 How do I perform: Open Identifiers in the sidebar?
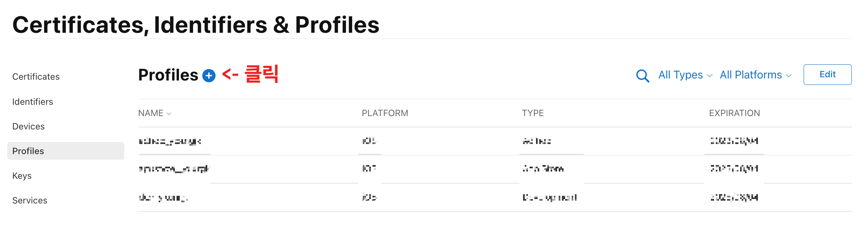click(x=33, y=102)
